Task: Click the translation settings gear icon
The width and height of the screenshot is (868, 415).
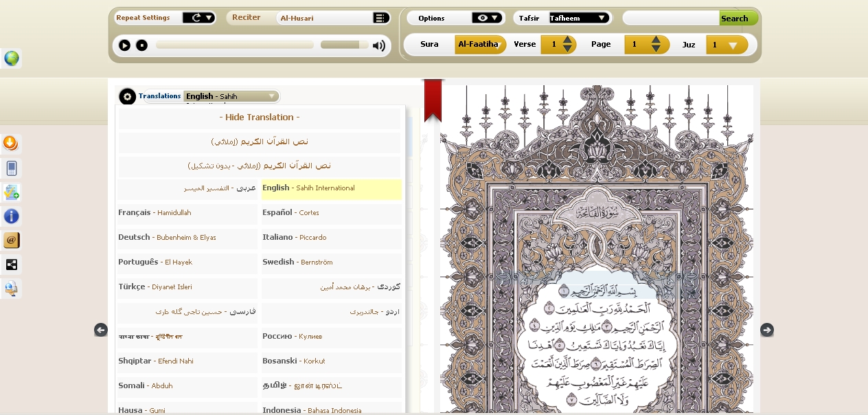Action: [x=127, y=96]
